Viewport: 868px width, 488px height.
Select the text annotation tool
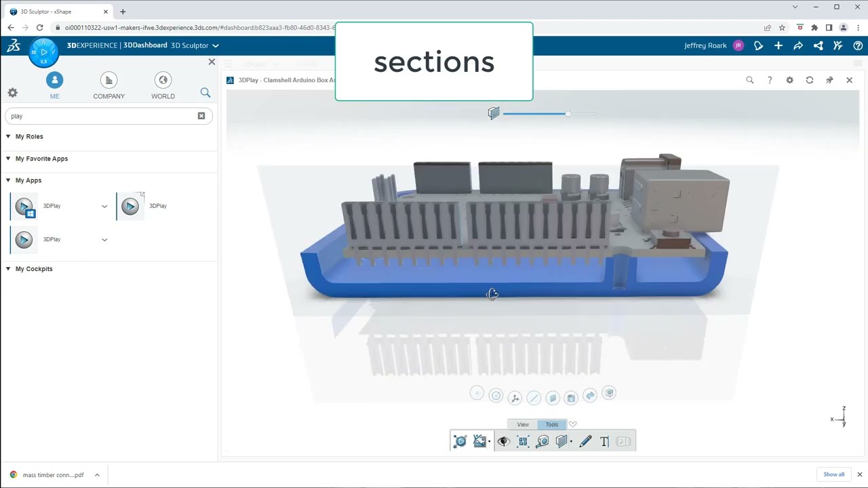click(604, 441)
